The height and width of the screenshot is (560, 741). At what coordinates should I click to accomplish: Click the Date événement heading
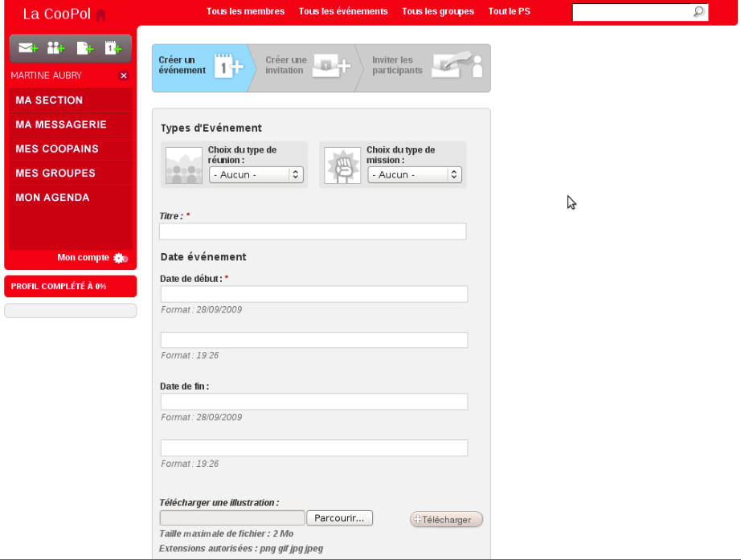pos(203,256)
